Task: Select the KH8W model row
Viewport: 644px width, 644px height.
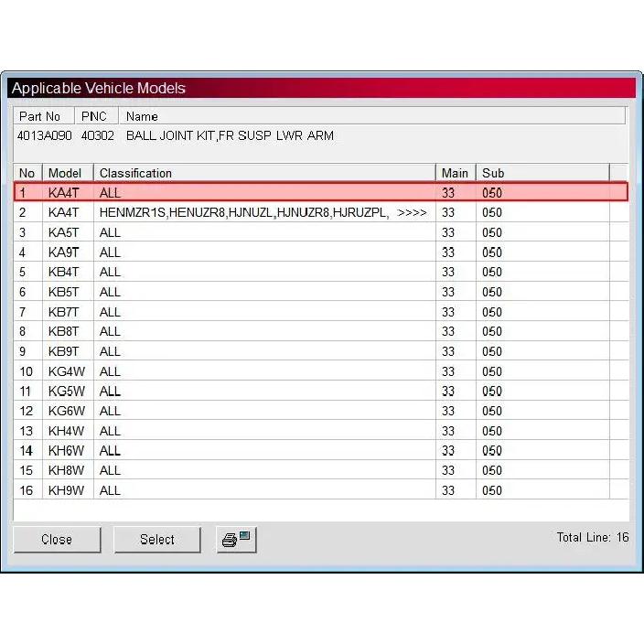Action: [321, 470]
